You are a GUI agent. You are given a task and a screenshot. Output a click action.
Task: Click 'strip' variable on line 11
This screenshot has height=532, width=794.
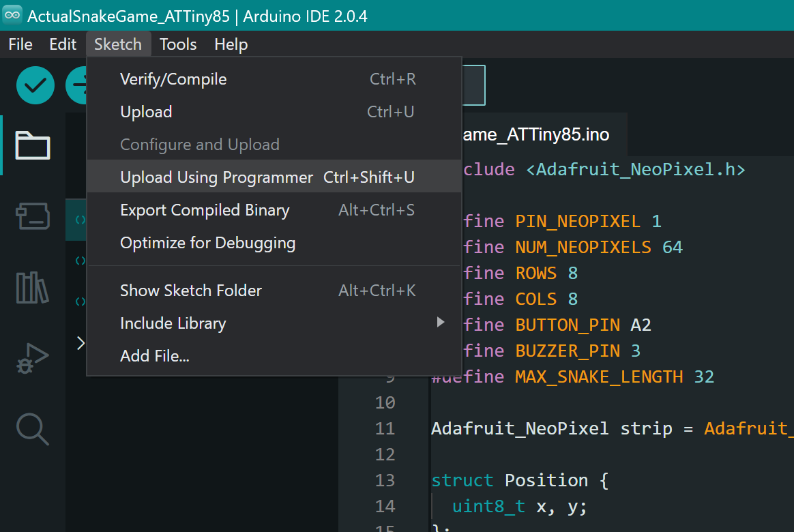pos(646,429)
